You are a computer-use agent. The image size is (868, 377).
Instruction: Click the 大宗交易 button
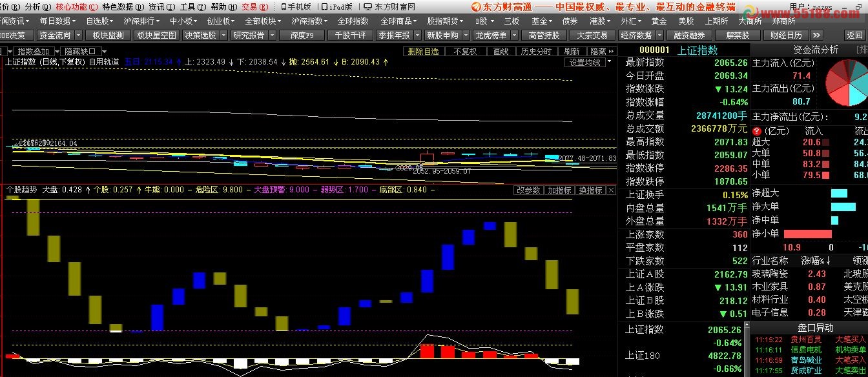592,36
